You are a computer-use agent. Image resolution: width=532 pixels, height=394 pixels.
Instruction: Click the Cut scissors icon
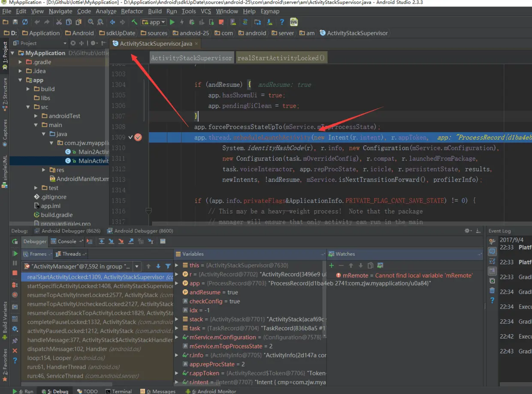click(x=58, y=22)
